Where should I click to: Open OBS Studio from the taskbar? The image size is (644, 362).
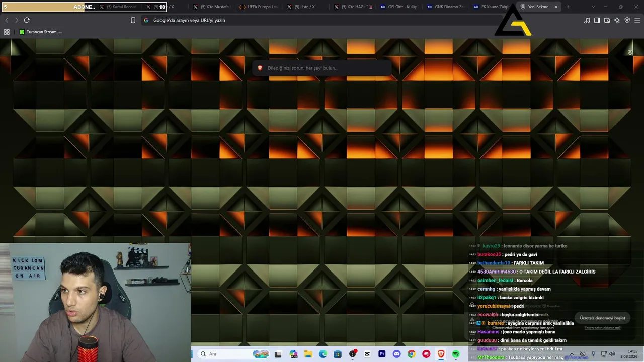pyautogui.click(x=353, y=354)
